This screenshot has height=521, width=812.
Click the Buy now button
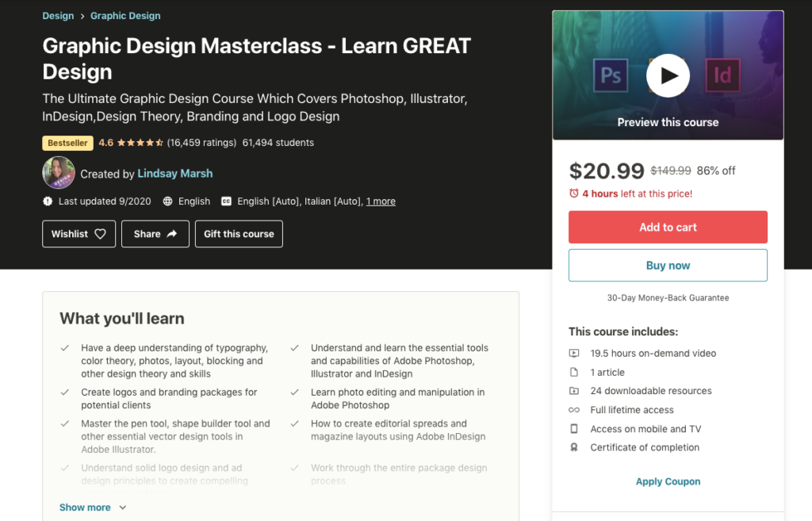[x=668, y=265]
